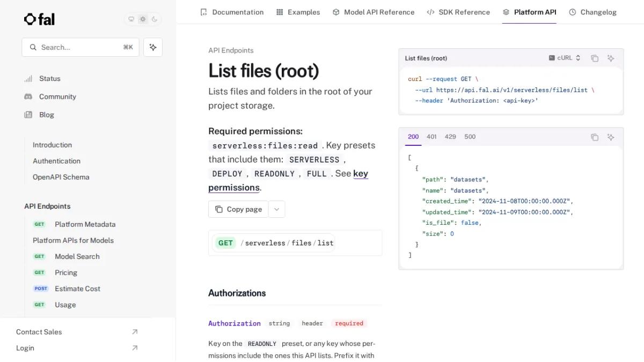Switch to Examples tab
The height and width of the screenshot is (362, 644).
coord(298,12)
